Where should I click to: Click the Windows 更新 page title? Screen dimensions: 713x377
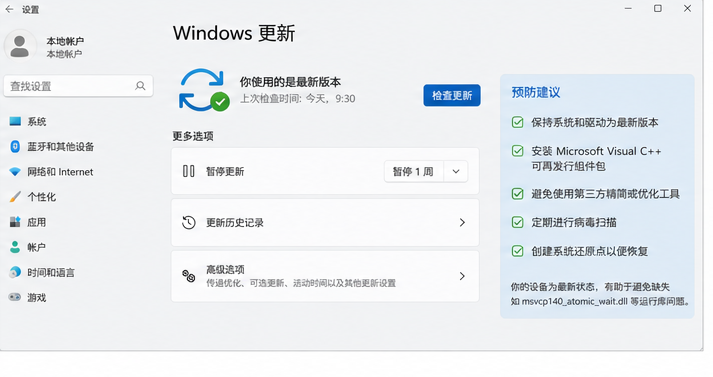click(x=234, y=33)
